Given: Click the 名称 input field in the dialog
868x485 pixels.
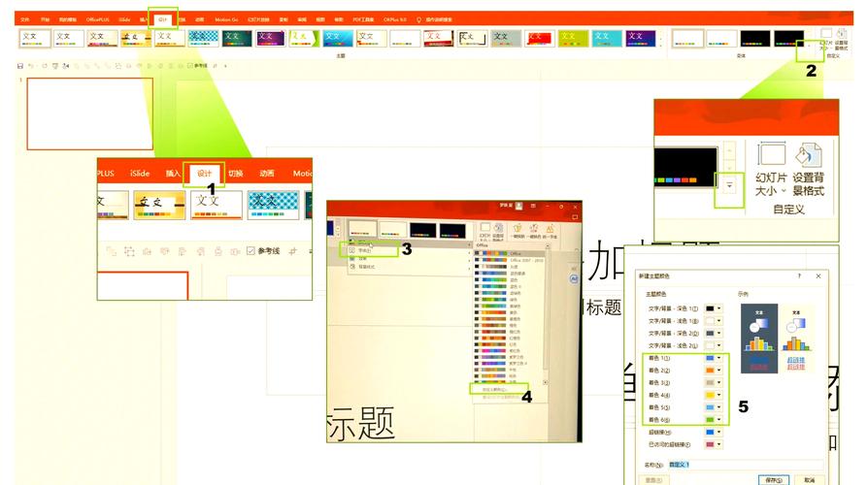Looking at the screenshot, I should coord(745,465).
